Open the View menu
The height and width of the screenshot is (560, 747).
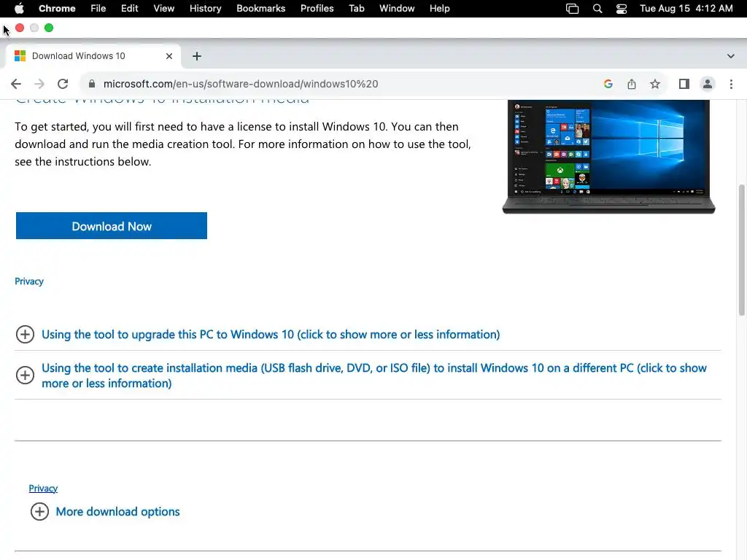coord(164,9)
